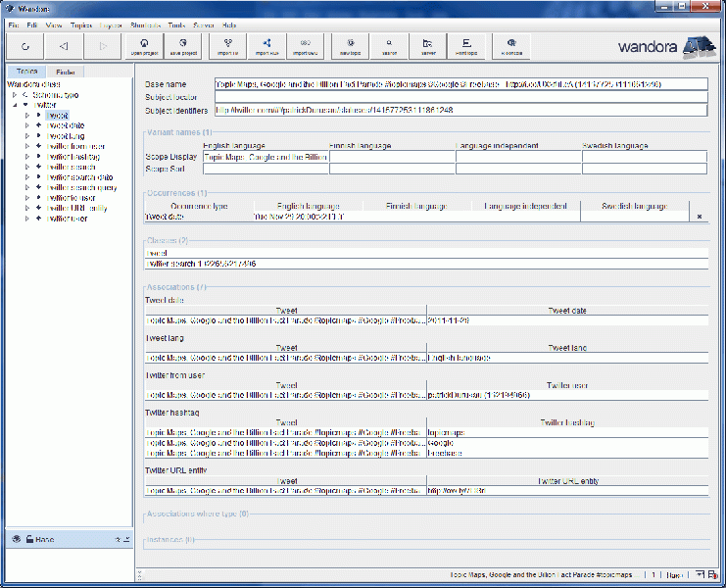The width and height of the screenshot is (726, 588).
Task: Click the Subject identifiers URL field
Action: point(461,110)
